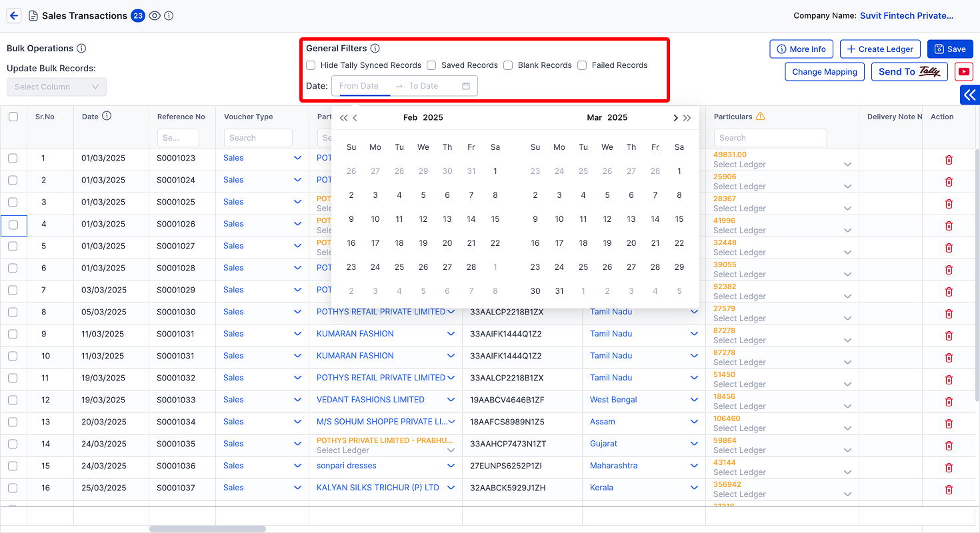This screenshot has height=533, width=980.
Task: Toggle the Failed Records checkbox
Action: pyautogui.click(x=582, y=65)
